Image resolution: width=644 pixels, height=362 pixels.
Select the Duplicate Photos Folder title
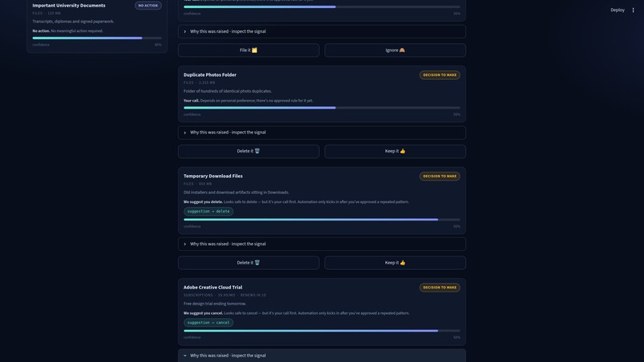pyautogui.click(x=210, y=75)
